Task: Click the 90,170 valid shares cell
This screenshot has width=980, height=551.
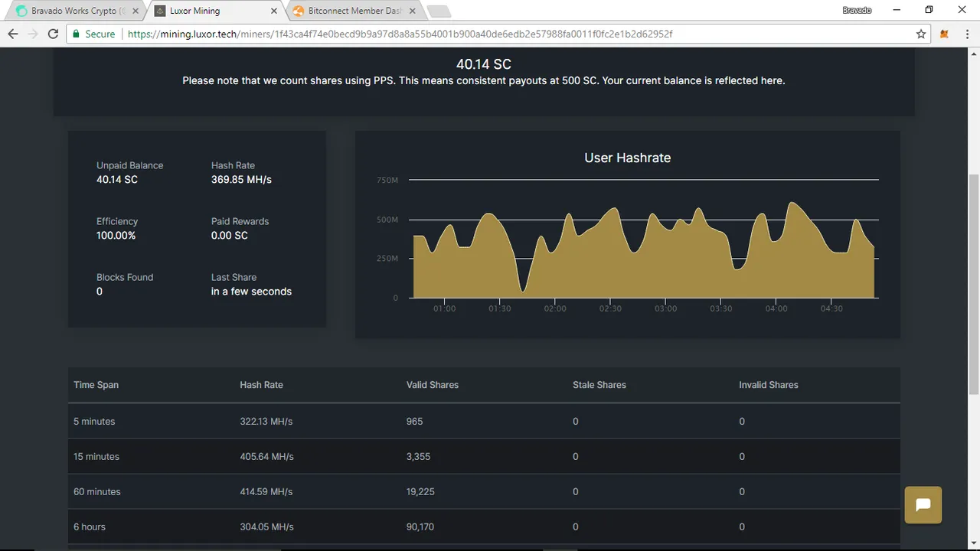Action: click(420, 527)
